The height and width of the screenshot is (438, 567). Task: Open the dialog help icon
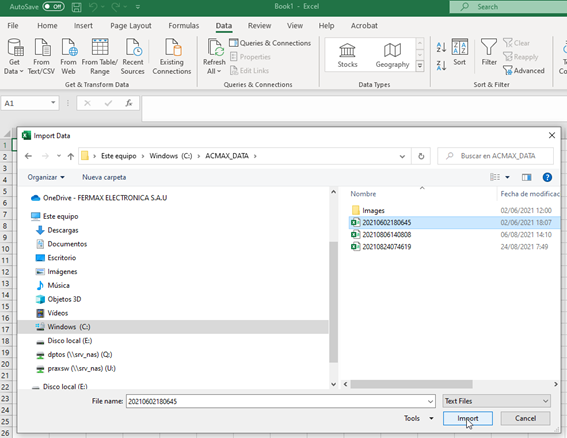point(547,177)
